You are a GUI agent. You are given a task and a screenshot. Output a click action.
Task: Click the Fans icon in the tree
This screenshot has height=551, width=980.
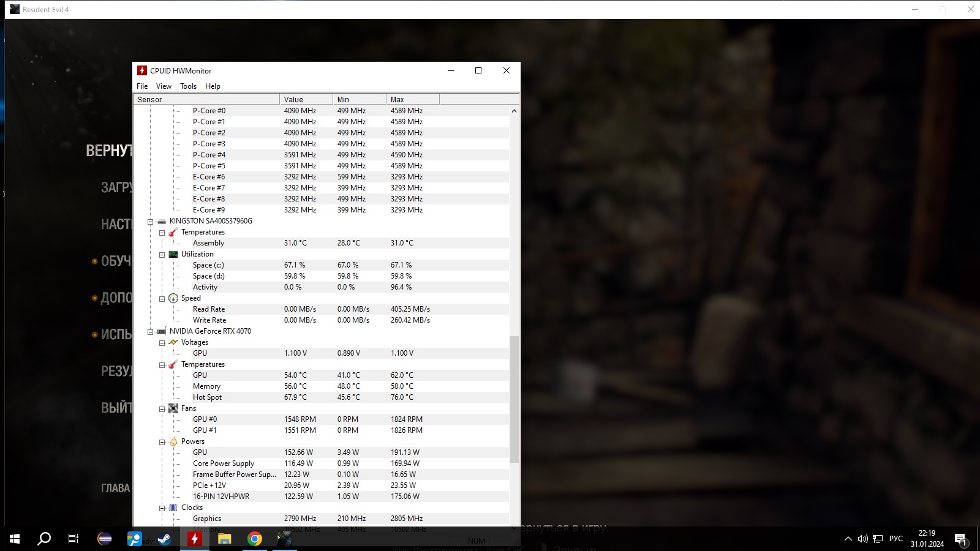click(173, 408)
